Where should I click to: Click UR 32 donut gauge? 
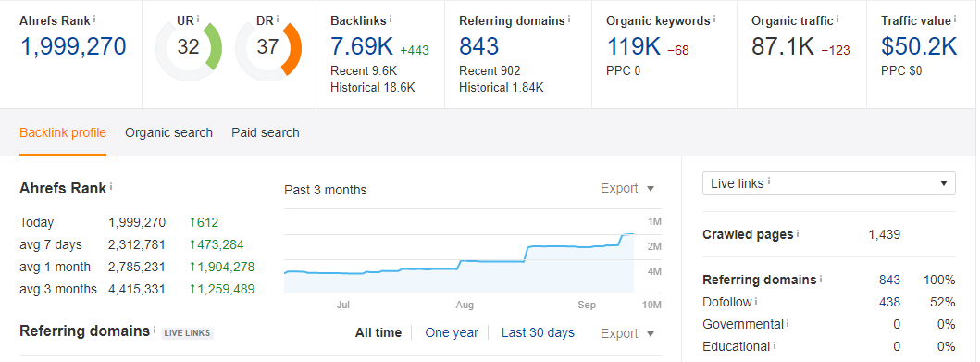[x=188, y=47]
